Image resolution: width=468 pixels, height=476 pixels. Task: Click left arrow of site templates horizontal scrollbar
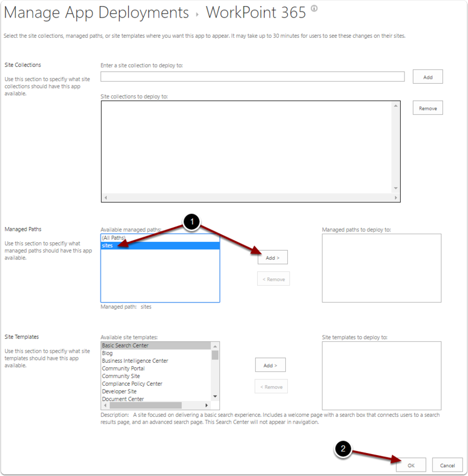pyautogui.click(x=105, y=405)
